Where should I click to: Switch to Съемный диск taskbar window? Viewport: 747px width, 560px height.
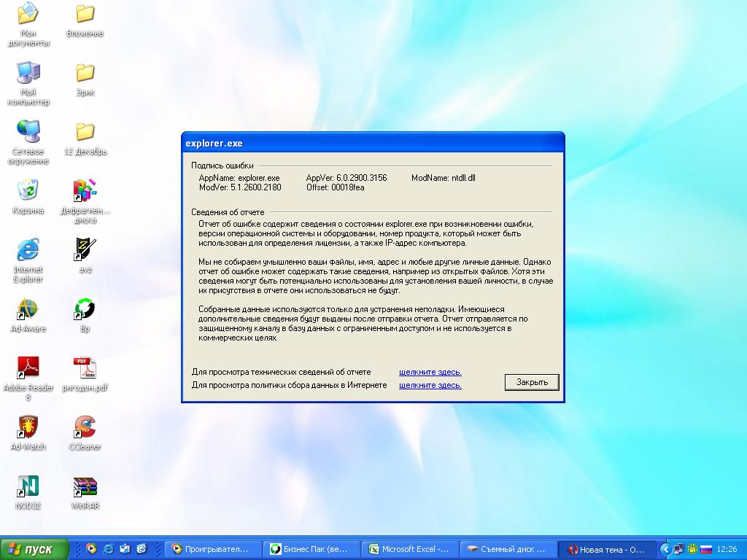coord(508,549)
